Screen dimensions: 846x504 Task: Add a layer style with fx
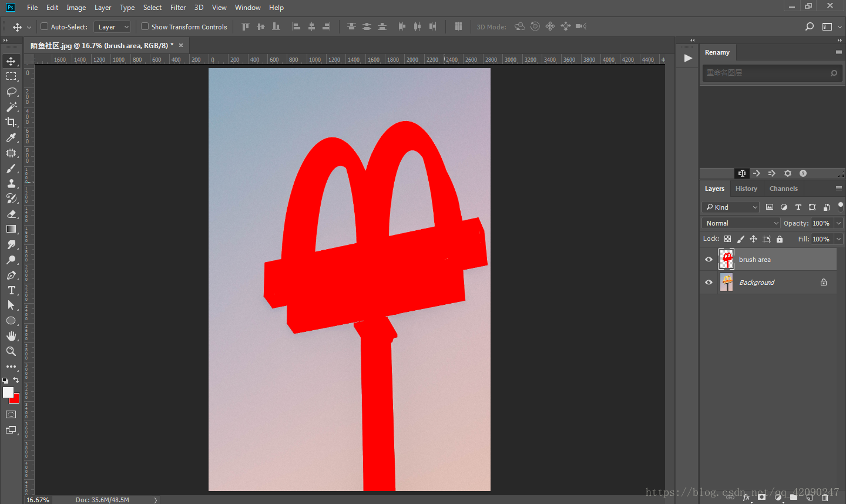(x=746, y=497)
